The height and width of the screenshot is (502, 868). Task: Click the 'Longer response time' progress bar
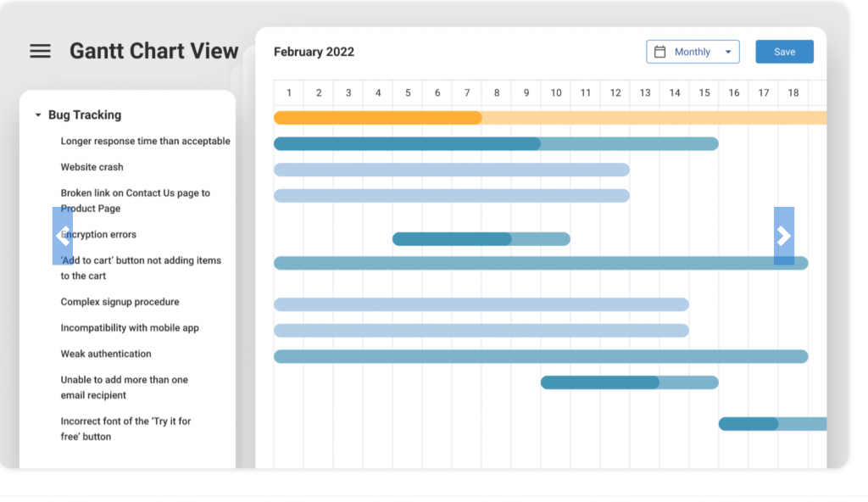[x=496, y=143]
